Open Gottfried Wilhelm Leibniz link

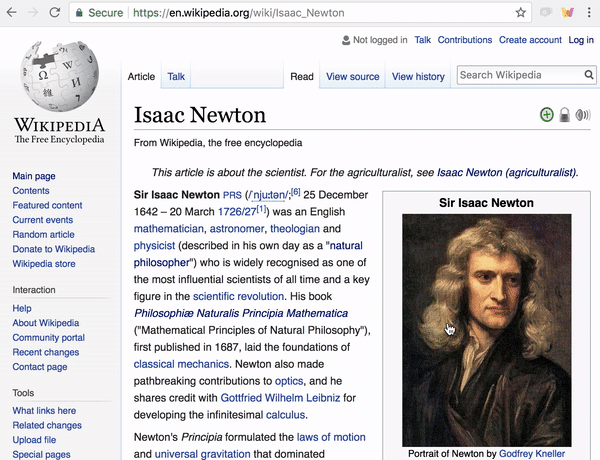pyautogui.click(x=280, y=398)
